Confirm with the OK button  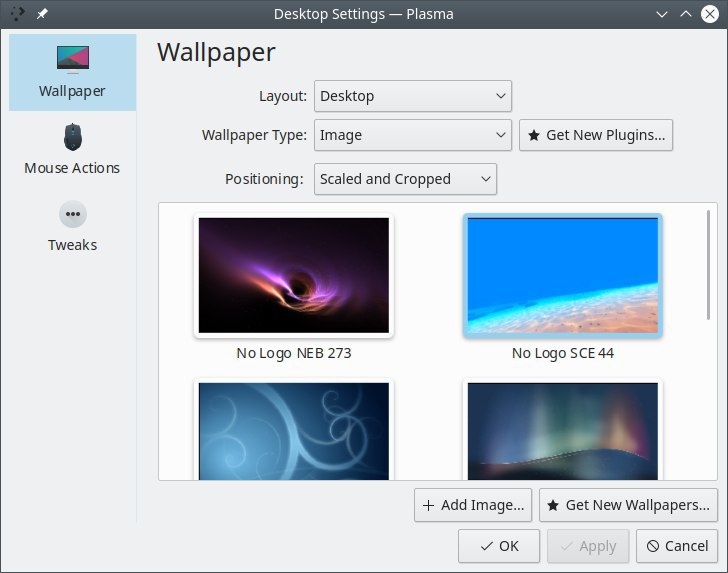tap(499, 546)
